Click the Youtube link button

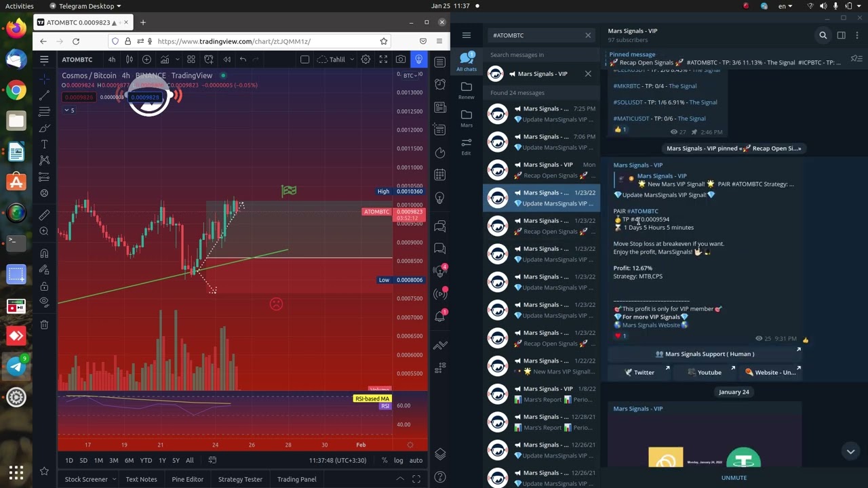pos(703,372)
